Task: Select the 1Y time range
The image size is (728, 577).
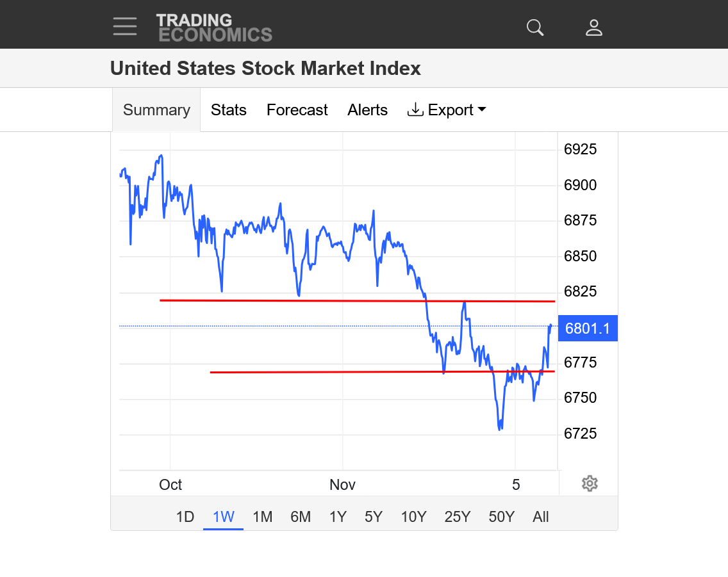Action: coord(338,517)
